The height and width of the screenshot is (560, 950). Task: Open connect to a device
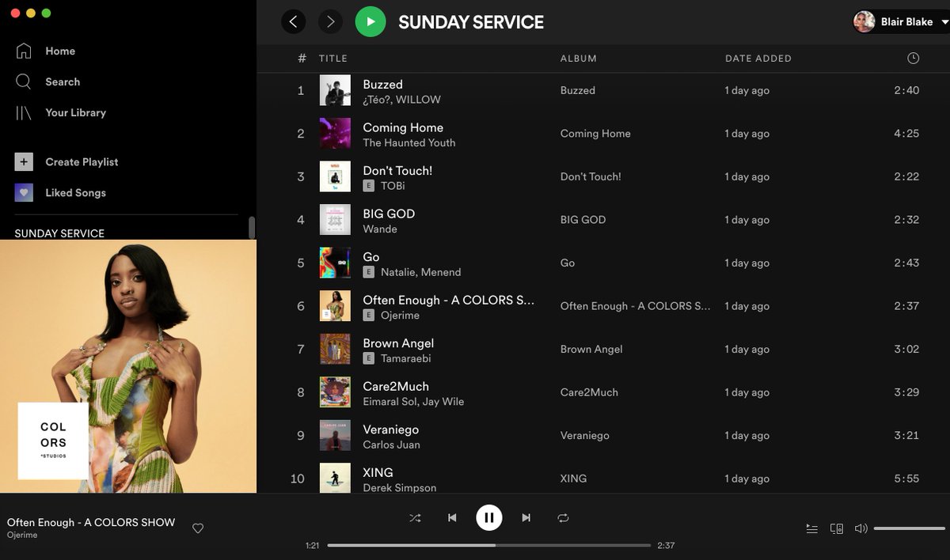pos(836,528)
